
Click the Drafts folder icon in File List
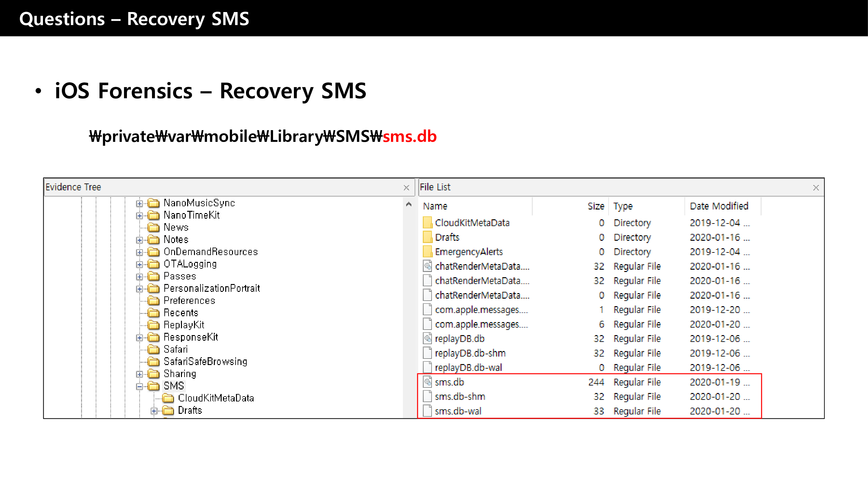pos(427,237)
